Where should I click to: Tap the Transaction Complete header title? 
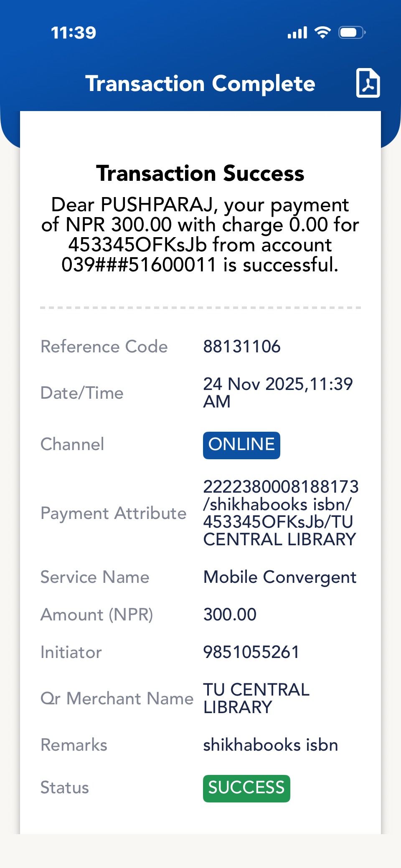coord(200,84)
